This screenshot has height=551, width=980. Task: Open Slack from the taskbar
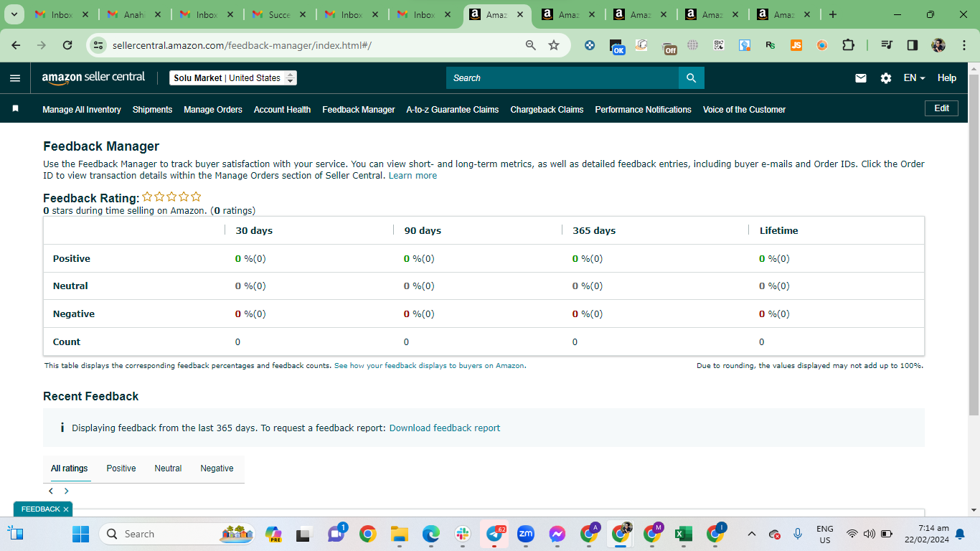[x=462, y=534]
